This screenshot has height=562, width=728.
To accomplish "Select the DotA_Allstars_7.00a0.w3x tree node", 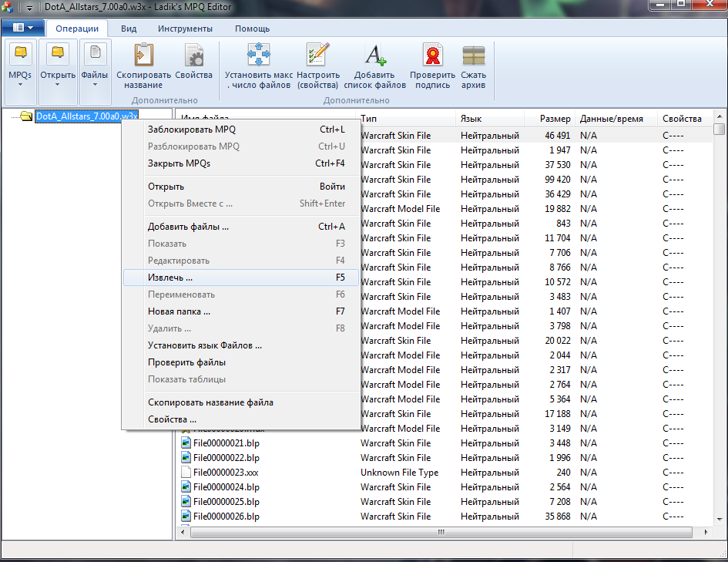I will tap(87, 116).
